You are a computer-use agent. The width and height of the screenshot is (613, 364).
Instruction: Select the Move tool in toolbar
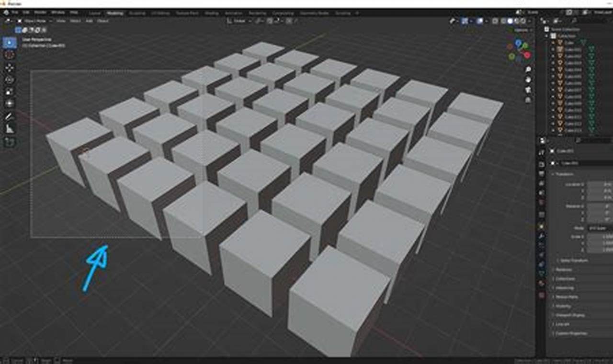10,68
